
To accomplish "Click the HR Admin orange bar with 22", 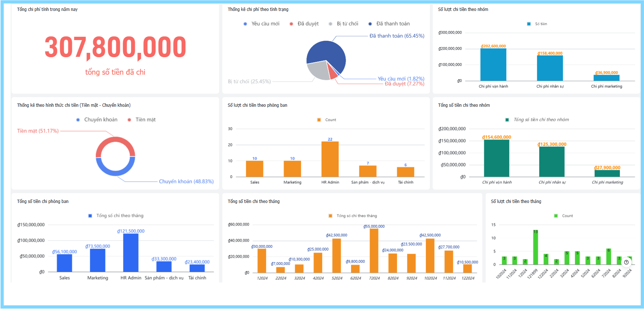I will click(x=330, y=159).
